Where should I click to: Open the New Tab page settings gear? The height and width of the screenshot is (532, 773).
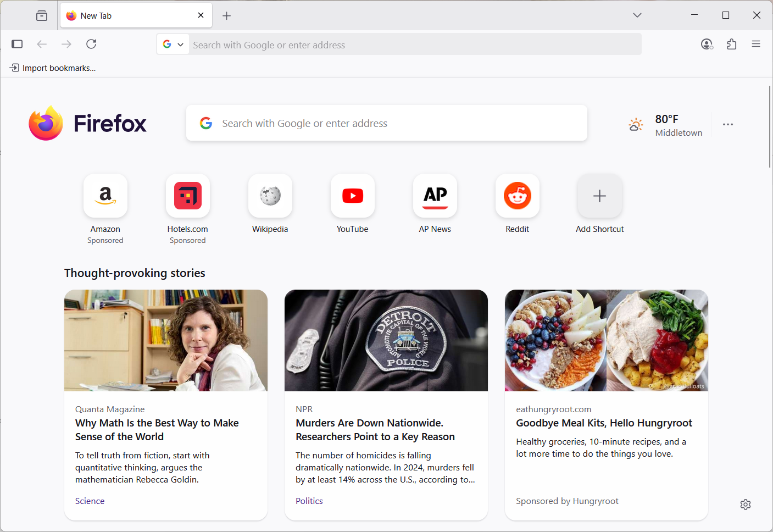(745, 504)
